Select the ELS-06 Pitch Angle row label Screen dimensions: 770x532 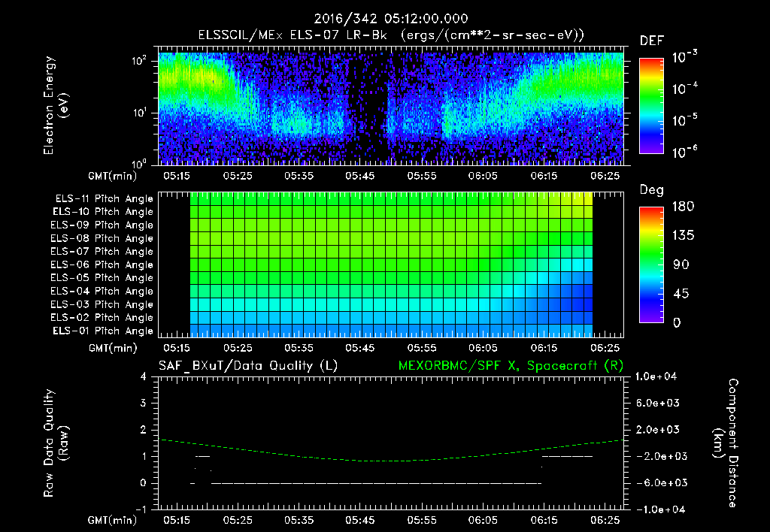(102, 264)
